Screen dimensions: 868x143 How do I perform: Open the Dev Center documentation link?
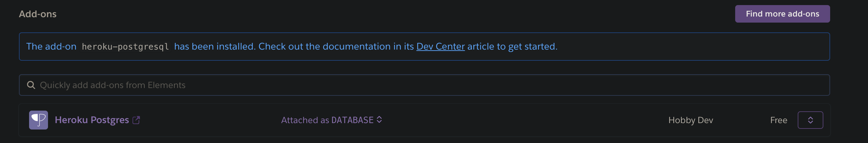click(x=440, y=47)
